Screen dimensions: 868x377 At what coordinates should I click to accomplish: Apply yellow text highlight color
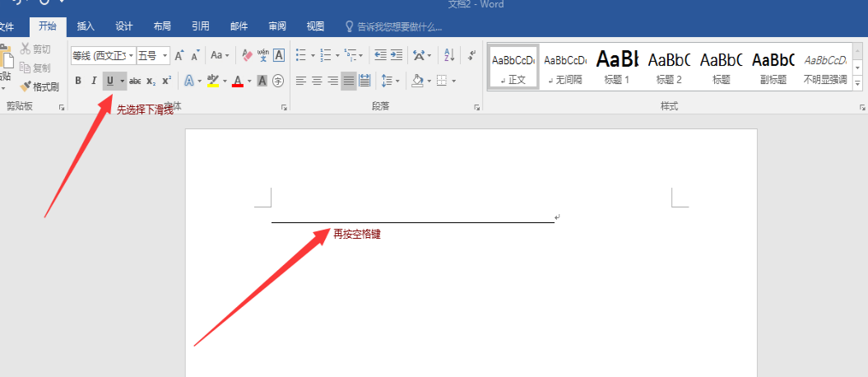[213, 81]
